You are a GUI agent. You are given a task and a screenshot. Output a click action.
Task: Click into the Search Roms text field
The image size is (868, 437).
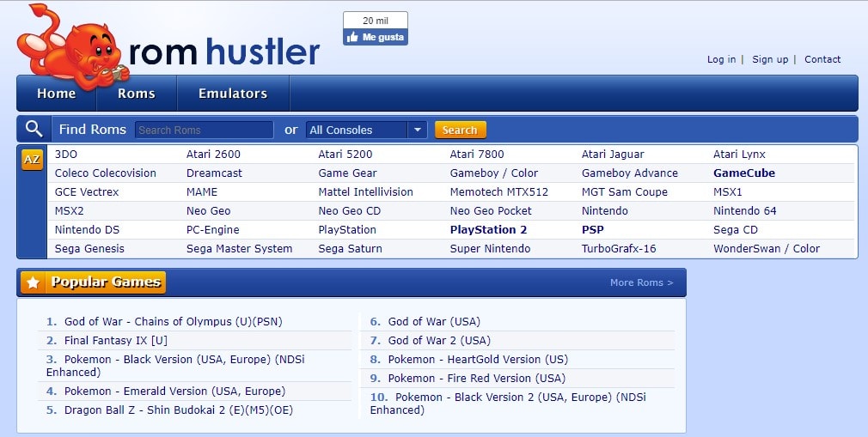[x=205, y=130]
